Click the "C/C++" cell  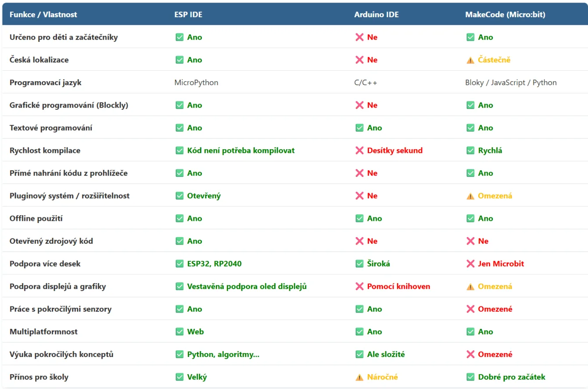tap(366, 83)
